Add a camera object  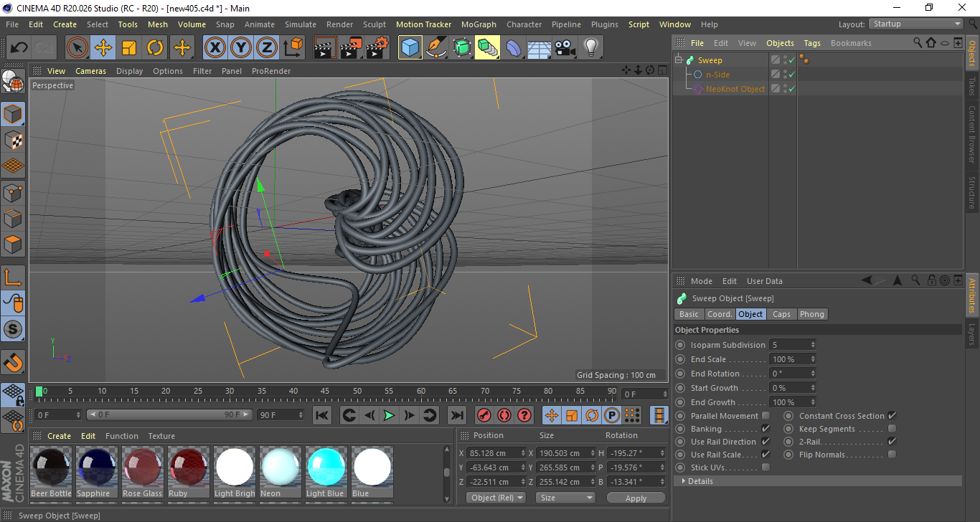pyautogui.click(x=565, y=48)
